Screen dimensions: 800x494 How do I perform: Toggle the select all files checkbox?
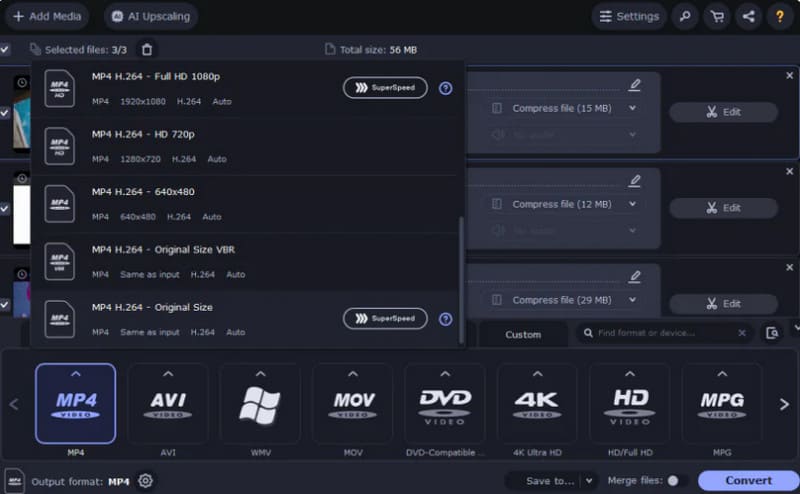point(5,49)
